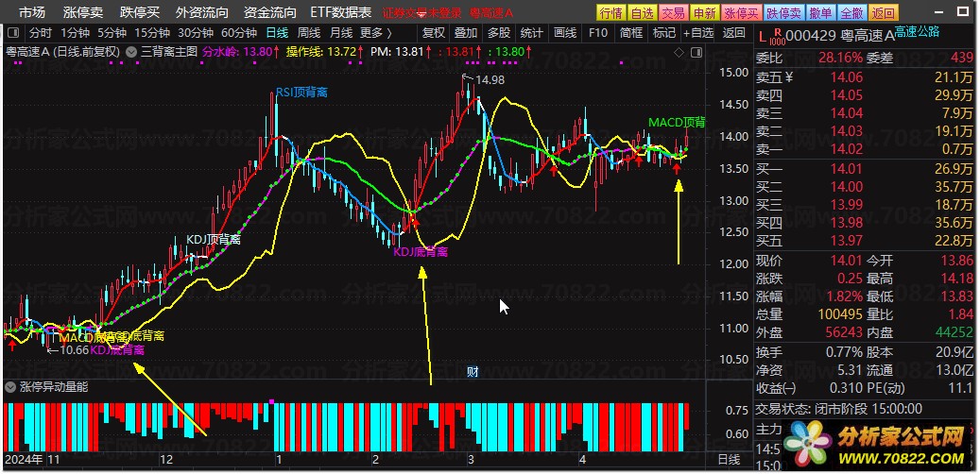Select the 日线 period tab
This screenshot has height=474, width=980.
(277, 33)
